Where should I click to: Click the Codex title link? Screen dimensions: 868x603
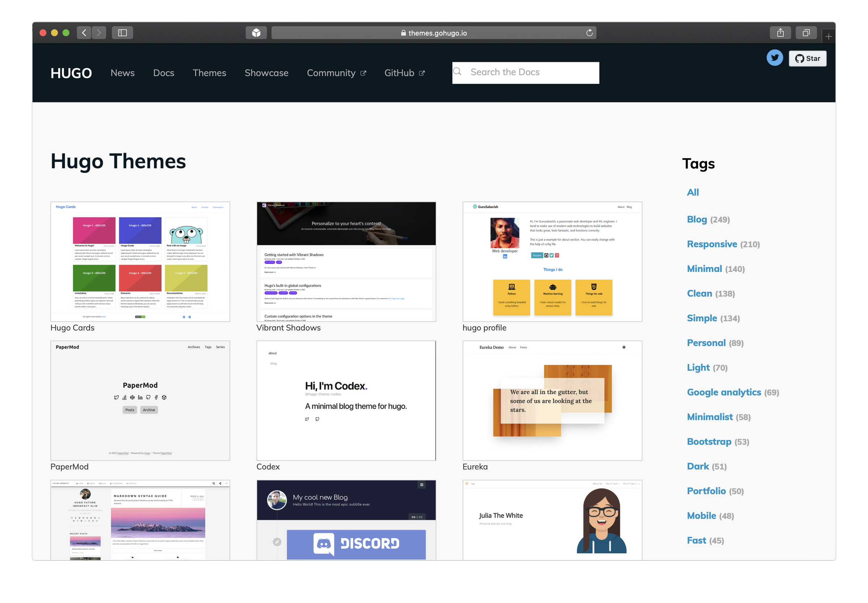268,467
